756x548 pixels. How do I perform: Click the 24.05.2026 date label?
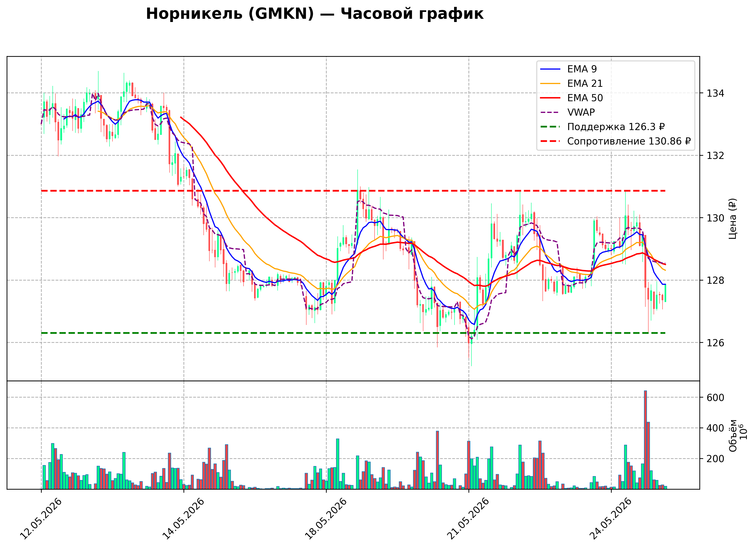click(x=611, y=519)
